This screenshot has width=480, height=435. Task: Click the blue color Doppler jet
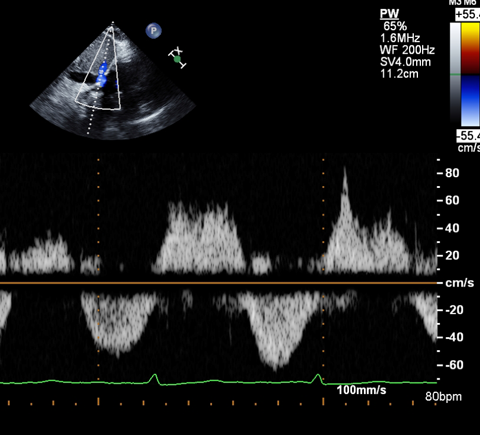point(102,75)
